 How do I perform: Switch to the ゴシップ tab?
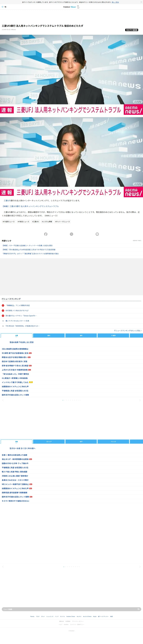pyautogui.click(x=49, y=442)
